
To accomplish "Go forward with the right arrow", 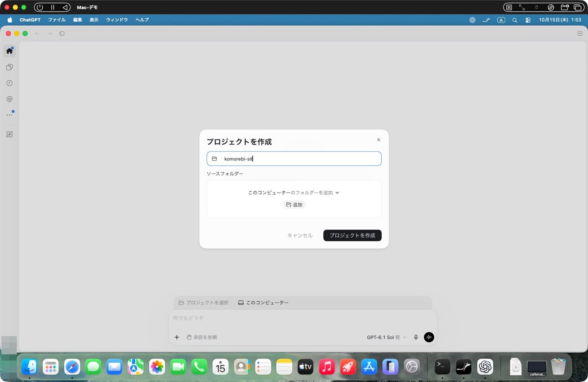I will pos(50,33).
